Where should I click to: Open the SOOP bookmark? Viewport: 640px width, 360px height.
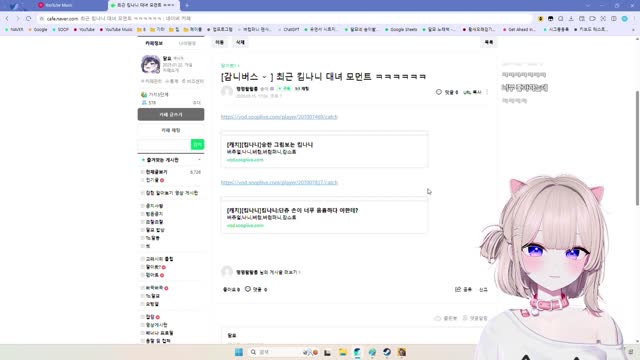click(61, 29)
